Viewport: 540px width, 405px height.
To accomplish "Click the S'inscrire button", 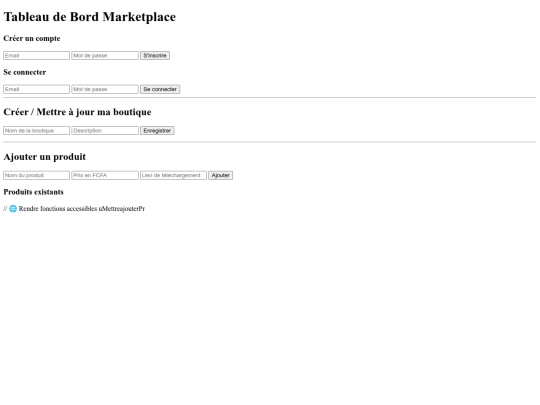I will [x=155, y=55].
